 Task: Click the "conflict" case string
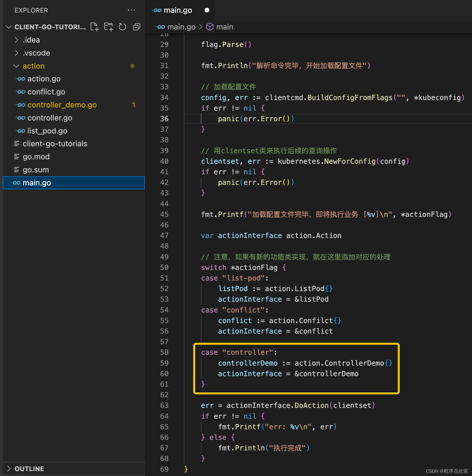243,310
